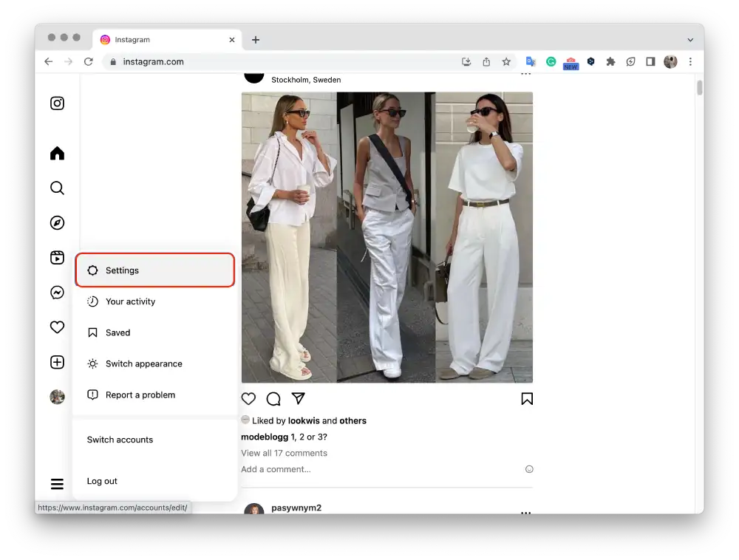The height and width of the screenshot is (560, 739).
Task: Share the modeblogg post via paper plane
Action: click(299, 398)
